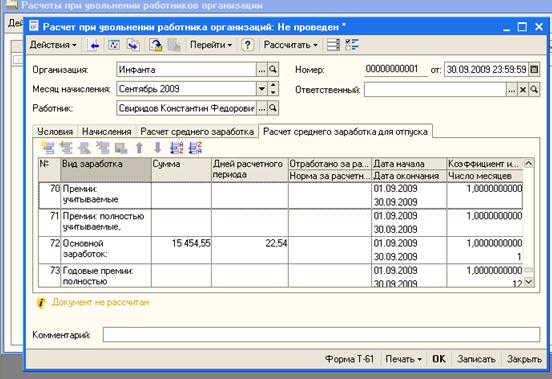Click the Записать button
The image size is (552, 379).
476,359
